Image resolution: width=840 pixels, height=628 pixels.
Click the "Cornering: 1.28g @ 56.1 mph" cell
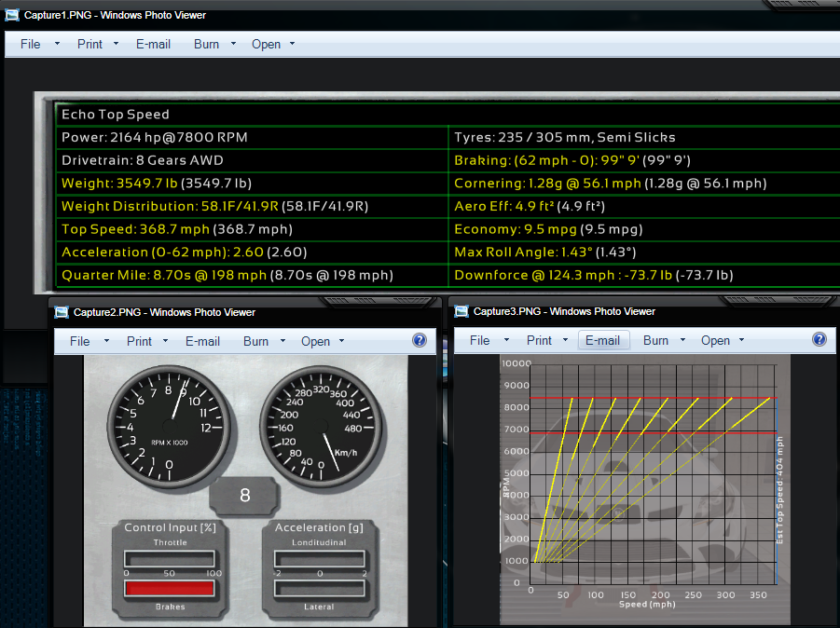tap(644, 184)
